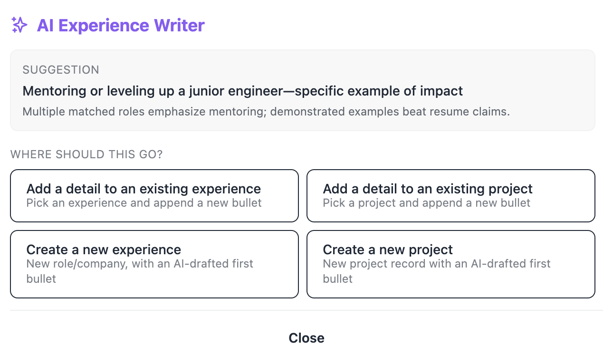613x364 pixels.
Task: Click 'specific example of impact' in suggestion
Action: coord(379,91)
